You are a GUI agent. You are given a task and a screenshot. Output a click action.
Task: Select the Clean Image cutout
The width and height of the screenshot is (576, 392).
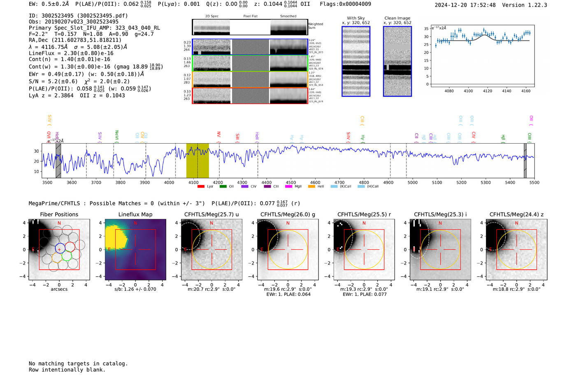click(x=397, y=61)
